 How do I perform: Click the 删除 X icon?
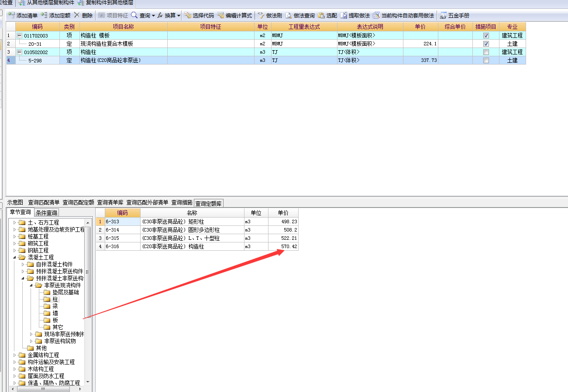(76, 15)
